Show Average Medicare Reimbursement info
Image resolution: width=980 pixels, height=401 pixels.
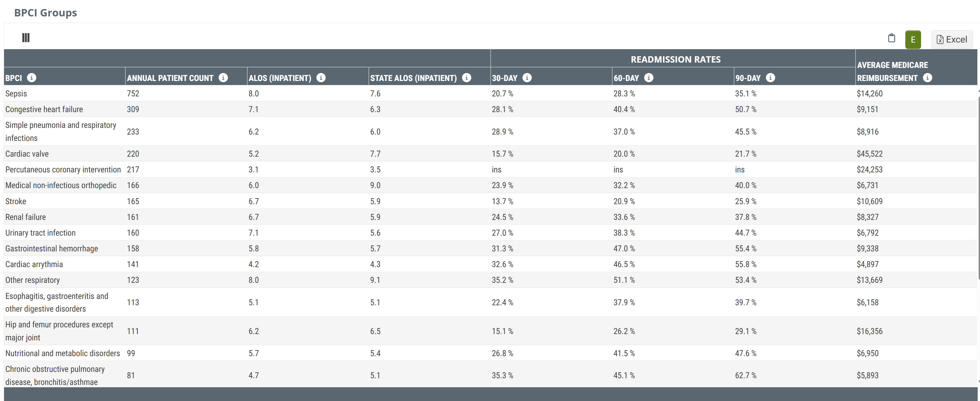pos(927,78)
